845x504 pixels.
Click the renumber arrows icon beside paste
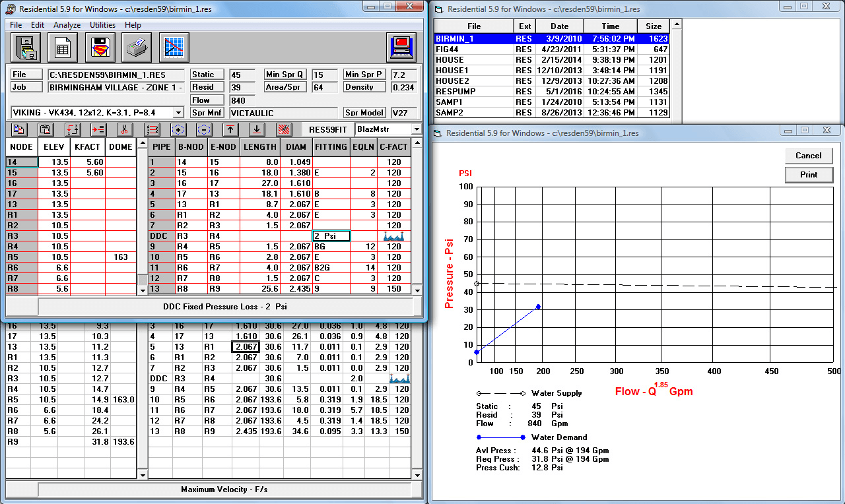72,129
